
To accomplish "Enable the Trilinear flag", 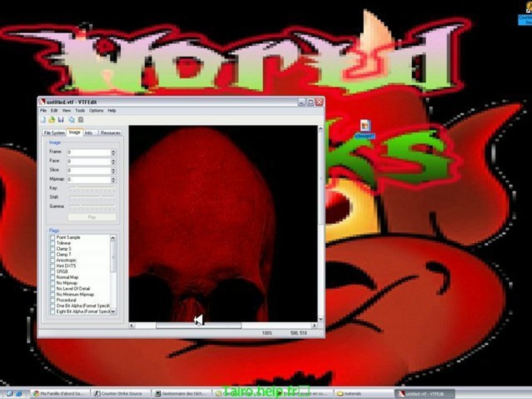I will click(53, 243).
